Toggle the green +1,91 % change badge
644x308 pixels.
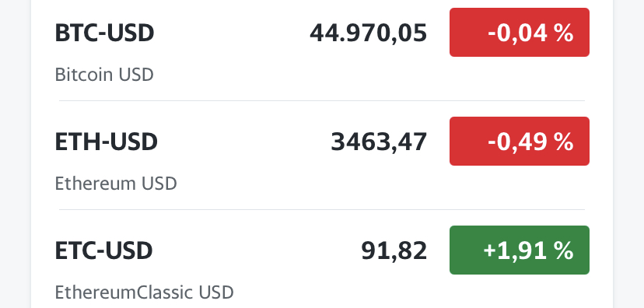519,250
